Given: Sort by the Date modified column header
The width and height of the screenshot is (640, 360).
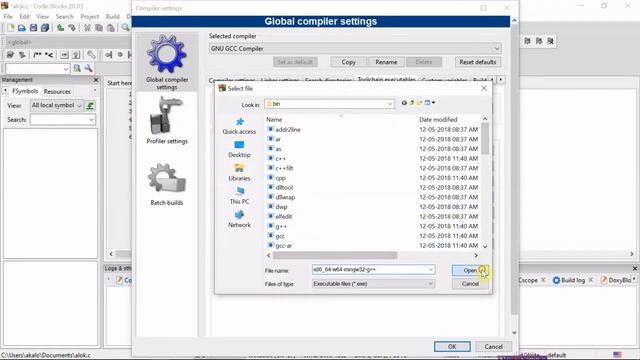Looking at the screenshot, I should (x=438, y=120).
